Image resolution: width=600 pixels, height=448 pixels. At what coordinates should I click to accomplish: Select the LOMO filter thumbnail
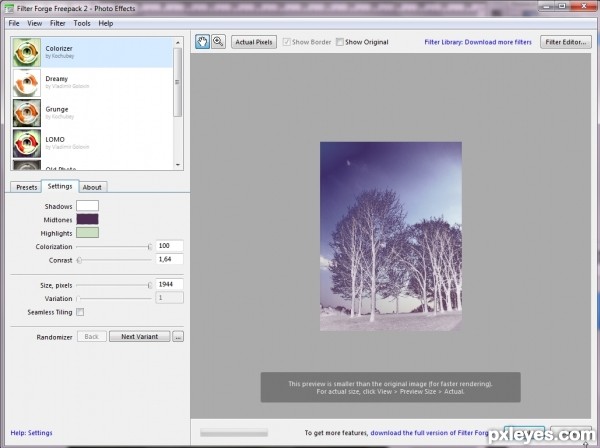27,143
